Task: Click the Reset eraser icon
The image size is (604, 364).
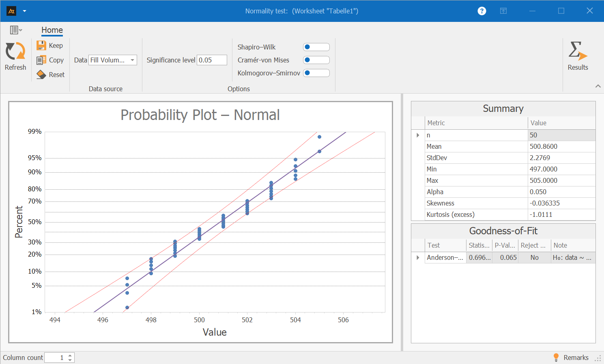Action: [x=41, y=75]
